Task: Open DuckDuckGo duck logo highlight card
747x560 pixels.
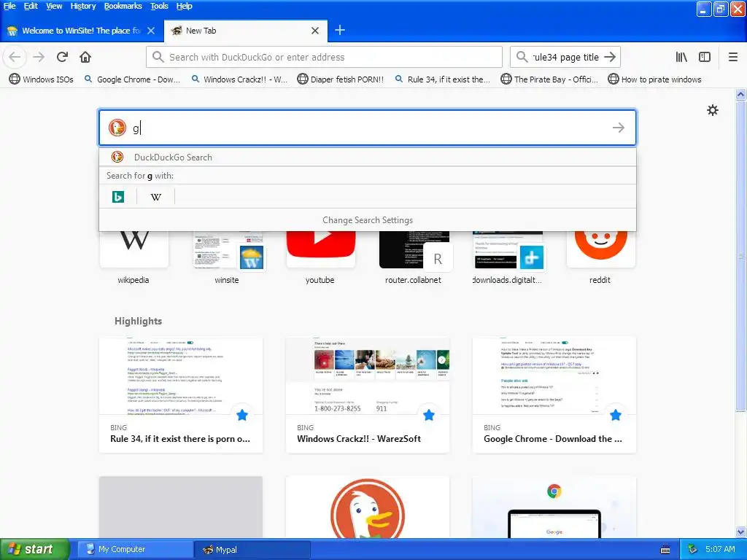Action: pos(368,507)
